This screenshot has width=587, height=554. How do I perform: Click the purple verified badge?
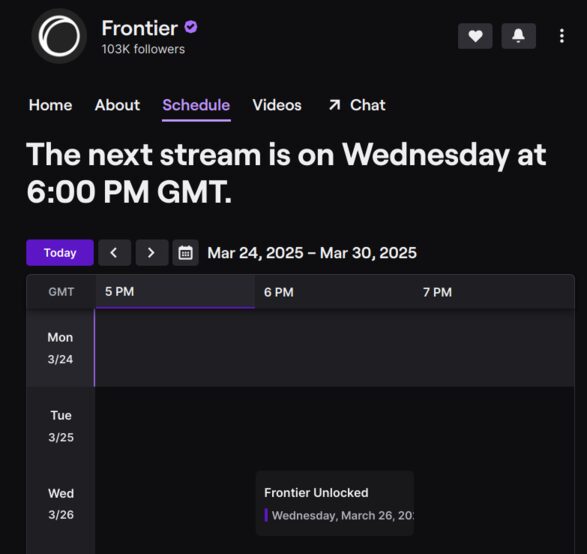point(191,27)
